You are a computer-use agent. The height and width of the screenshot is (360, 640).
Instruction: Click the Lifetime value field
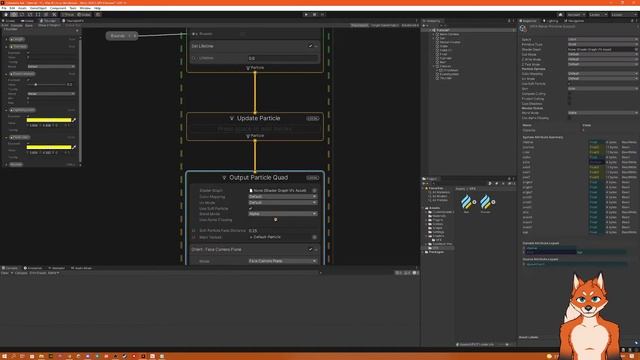click(x=283, y=58)
